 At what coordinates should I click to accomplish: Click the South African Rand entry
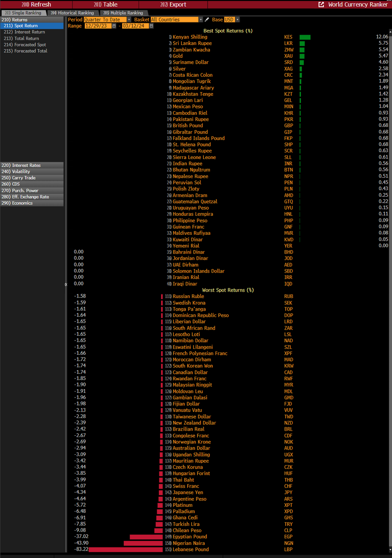coord(194,328)
